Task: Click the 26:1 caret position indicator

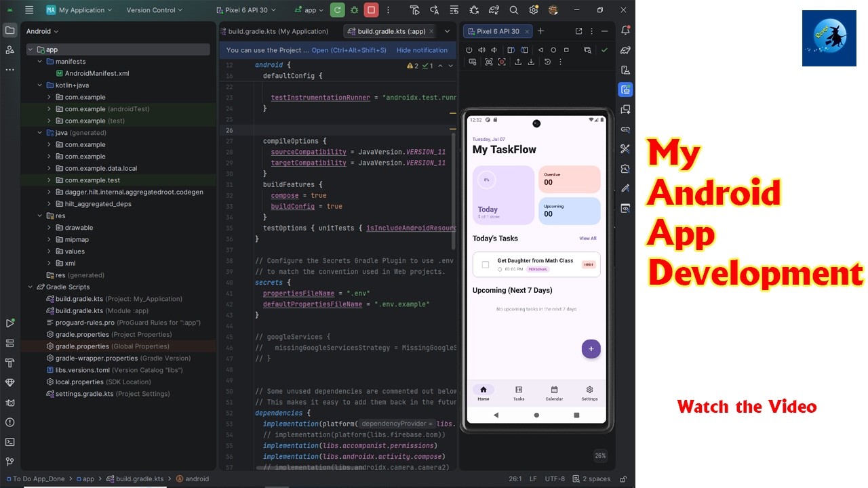Action: (515, 479)
